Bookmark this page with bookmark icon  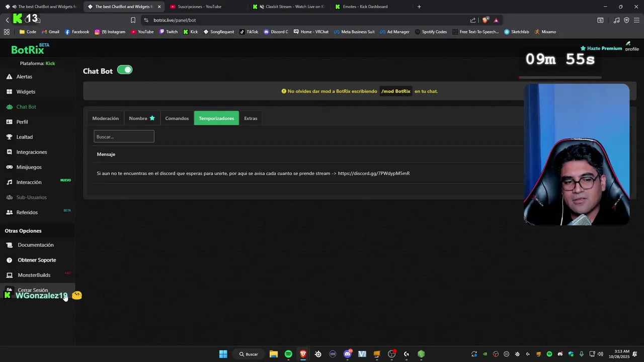[133, 20]
